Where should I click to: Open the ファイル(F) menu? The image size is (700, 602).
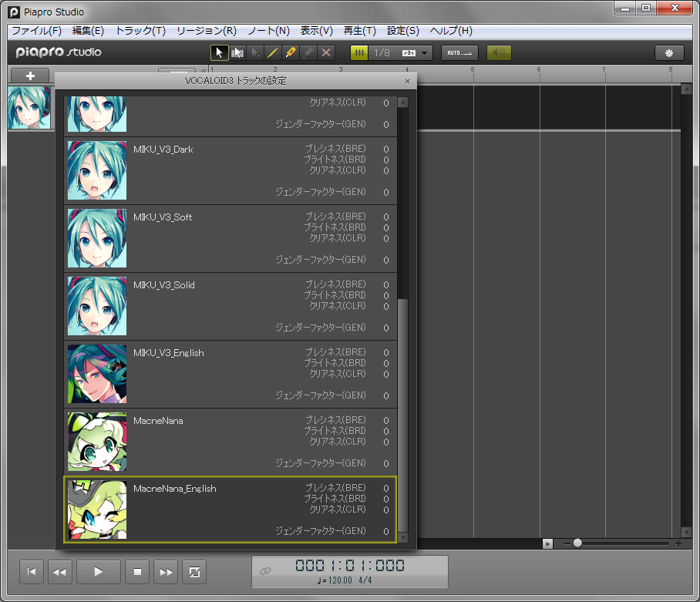[36, 30]
